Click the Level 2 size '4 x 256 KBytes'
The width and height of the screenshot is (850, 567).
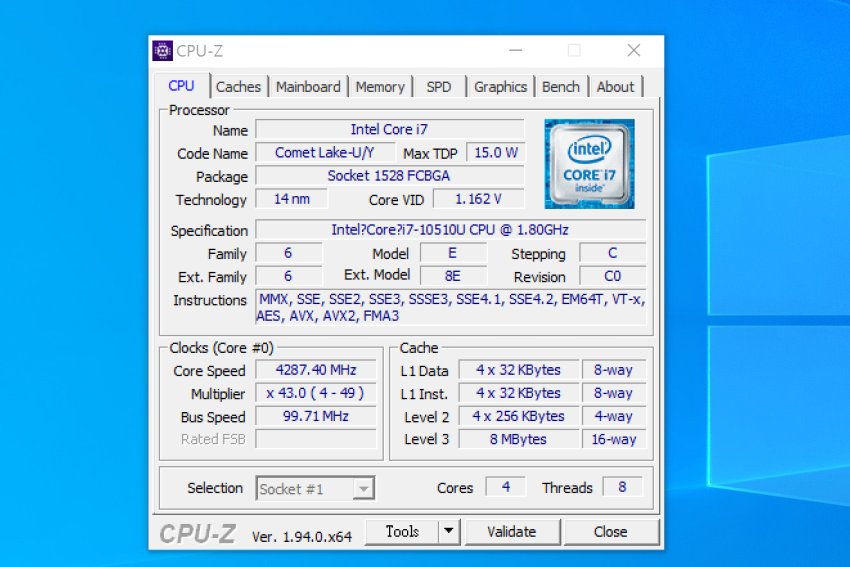pyautogui.click(x=519, y=416)
